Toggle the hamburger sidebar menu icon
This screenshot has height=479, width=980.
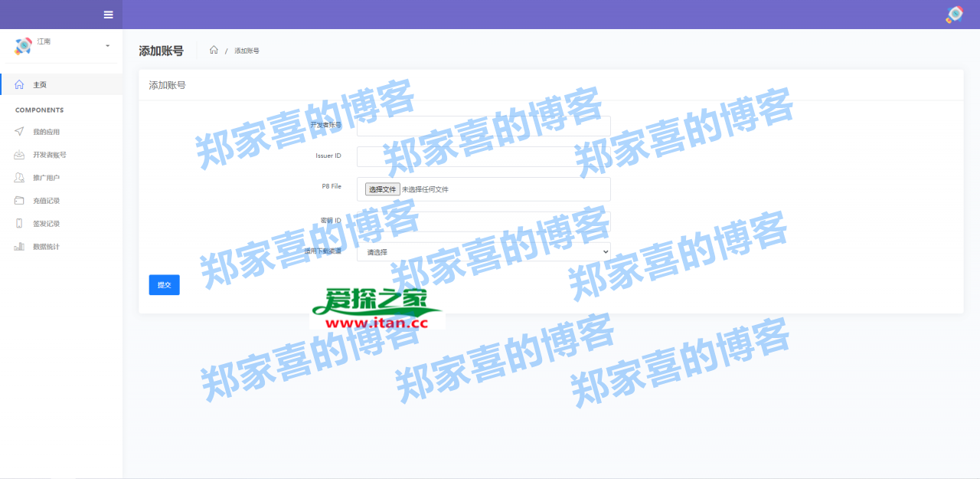point(108,15)
